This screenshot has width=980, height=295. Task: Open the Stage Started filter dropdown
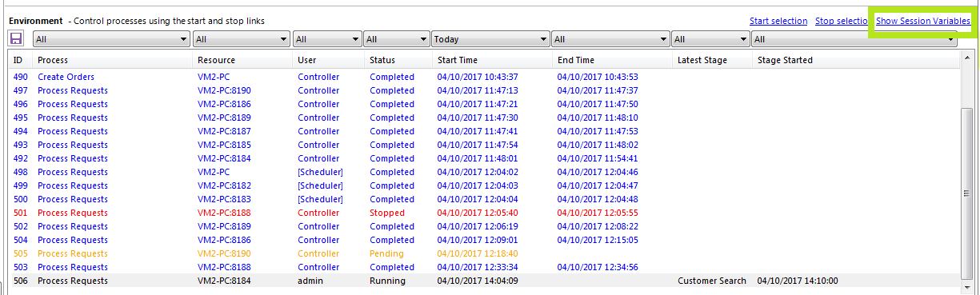pyautogui.click(x=854, y=38)
